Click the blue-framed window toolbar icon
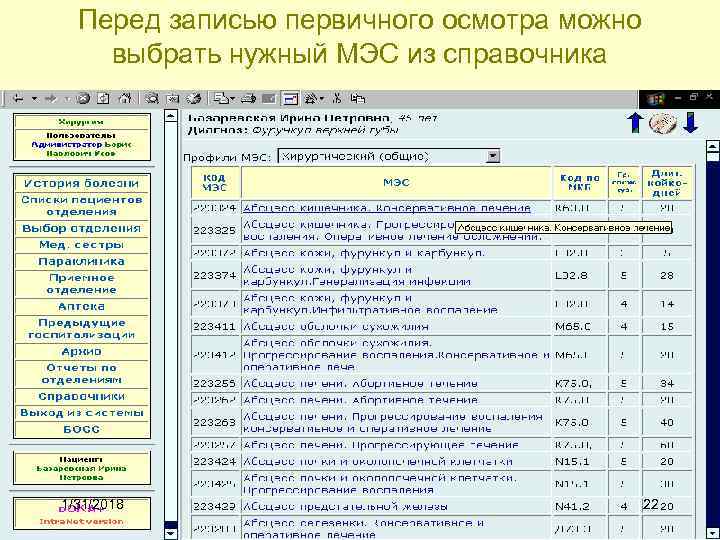This screenshot has height=540, width=720. pyautogui.click(x=290, y=99)
